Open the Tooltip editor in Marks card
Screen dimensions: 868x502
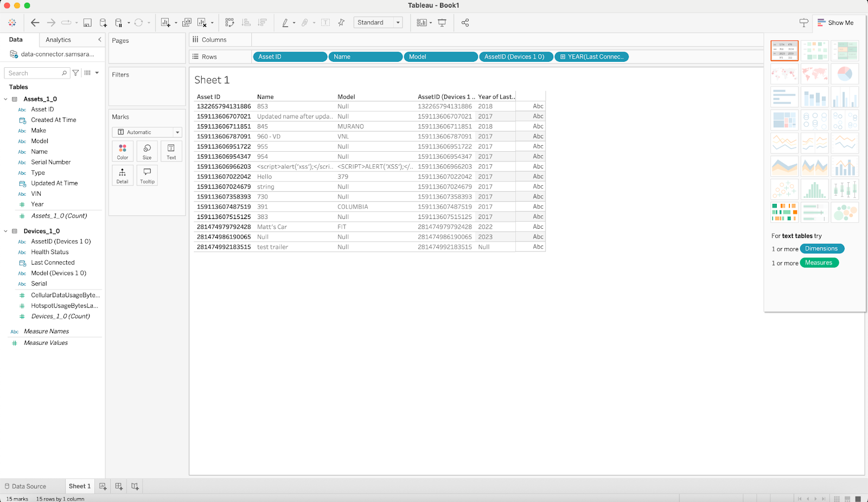point(147,175)
